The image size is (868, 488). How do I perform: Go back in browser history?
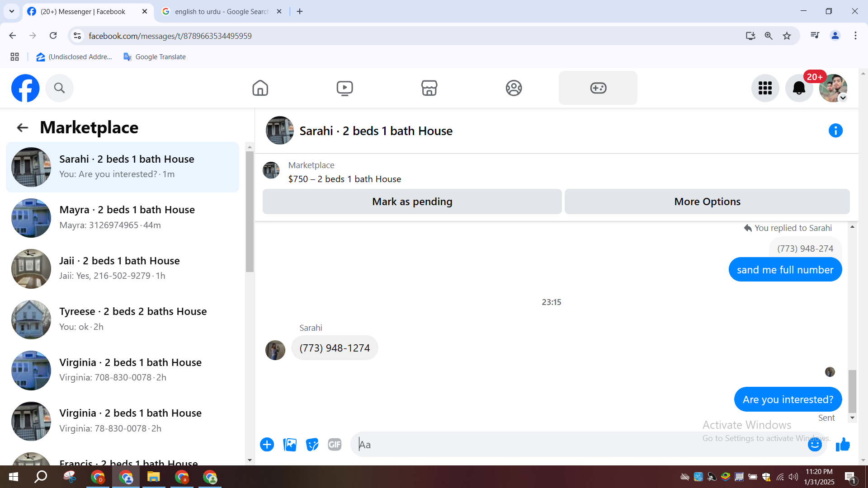point(13,36)
